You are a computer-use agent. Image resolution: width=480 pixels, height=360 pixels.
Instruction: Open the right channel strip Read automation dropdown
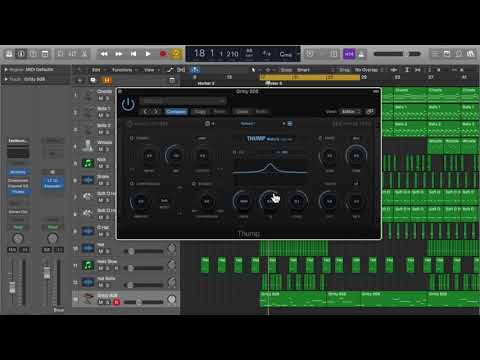click(x=52, y=227)
